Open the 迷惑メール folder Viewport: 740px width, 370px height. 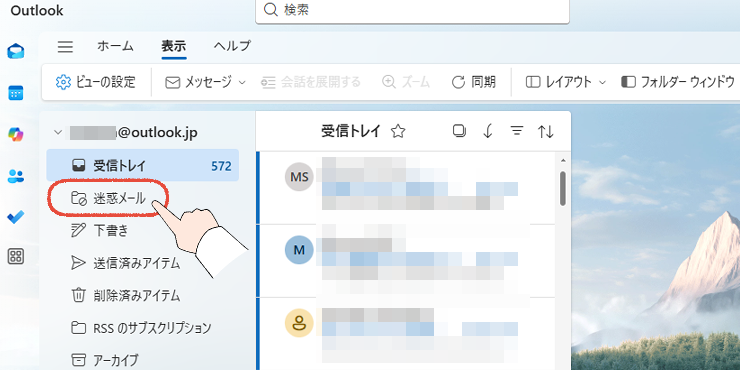[109, 199]
